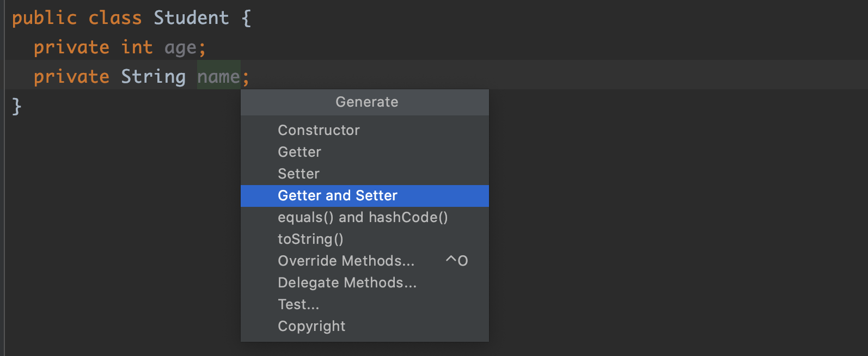Generate equals() and hashCode() methods

click(364, 218)
